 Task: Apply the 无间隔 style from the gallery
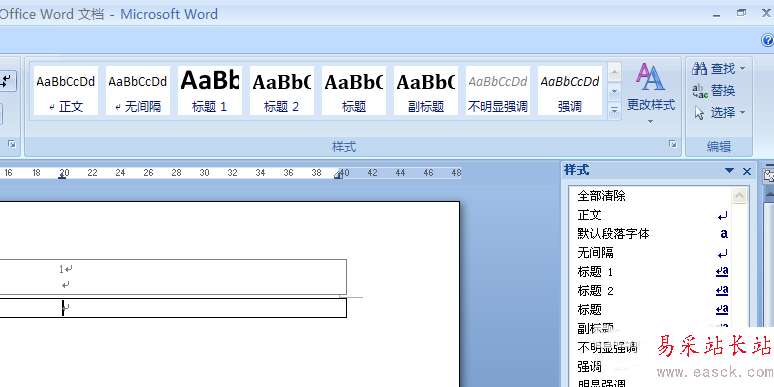(138, 90)
